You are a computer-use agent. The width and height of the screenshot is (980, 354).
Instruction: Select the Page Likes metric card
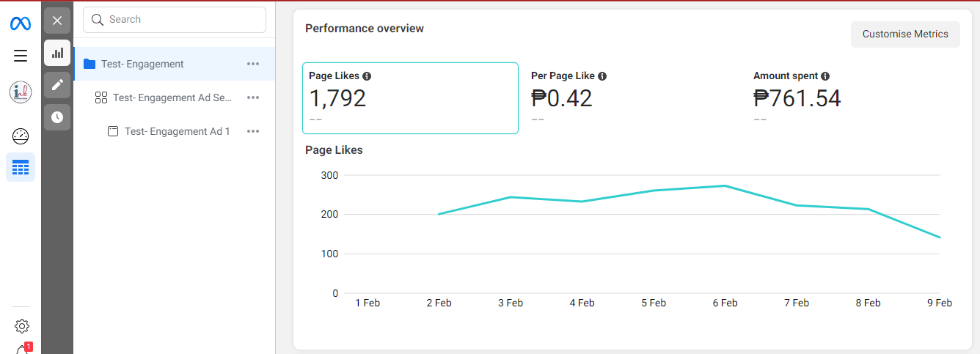point(410,98)
